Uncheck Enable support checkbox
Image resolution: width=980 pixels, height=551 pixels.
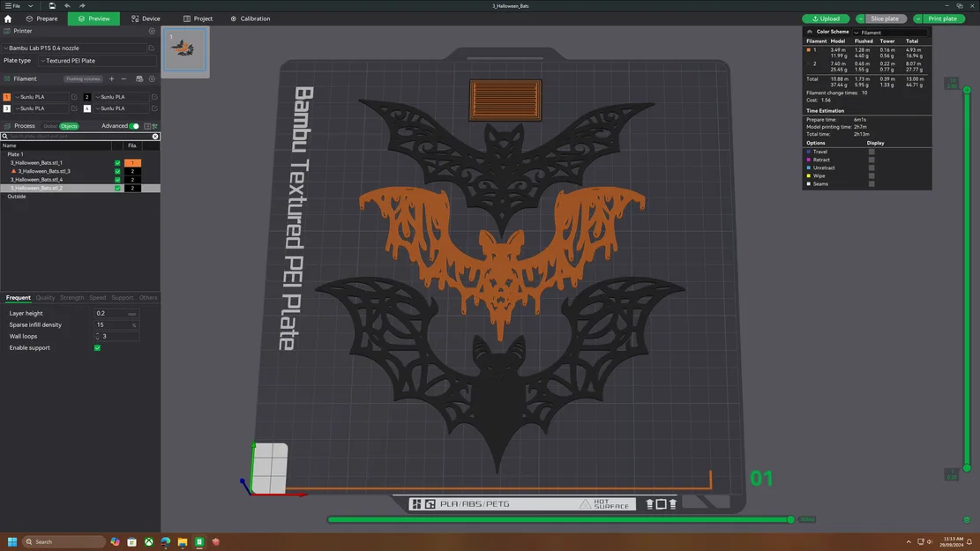coord(98,348)
